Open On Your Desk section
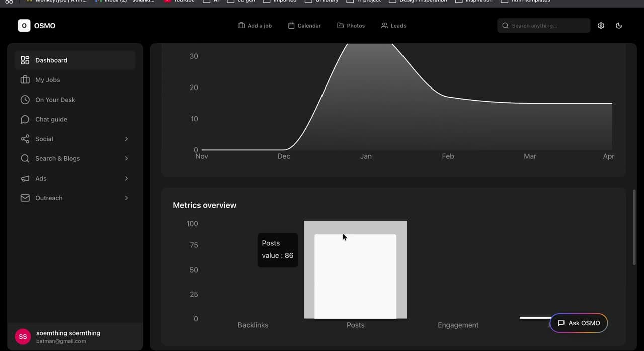Image resolution: width=644 pixels, height=351 pixels. click(x=75, y=100)
